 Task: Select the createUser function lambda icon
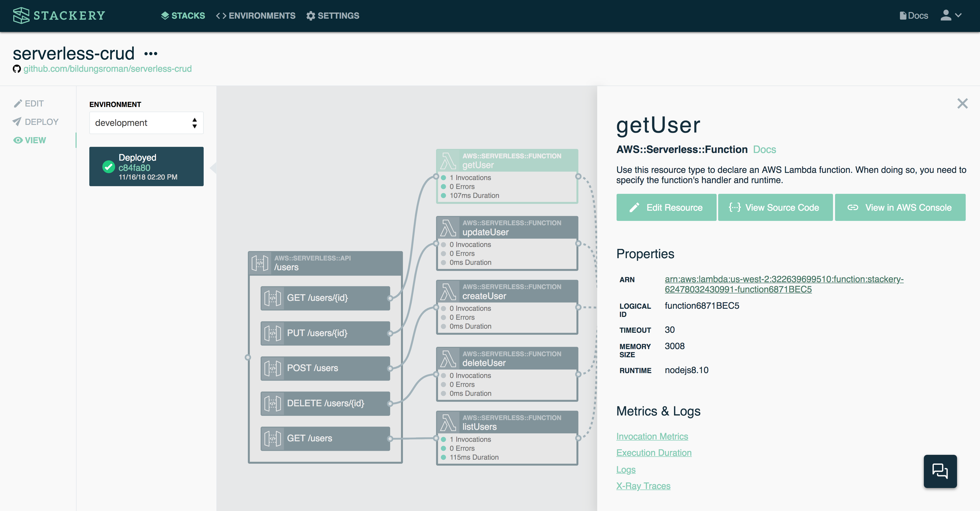[448, 292]
